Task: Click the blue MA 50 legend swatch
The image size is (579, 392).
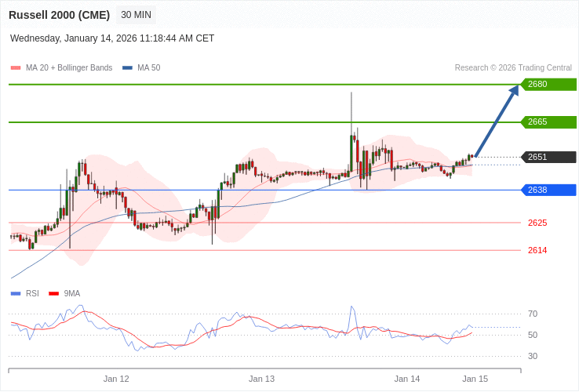Action: (127, 68)
